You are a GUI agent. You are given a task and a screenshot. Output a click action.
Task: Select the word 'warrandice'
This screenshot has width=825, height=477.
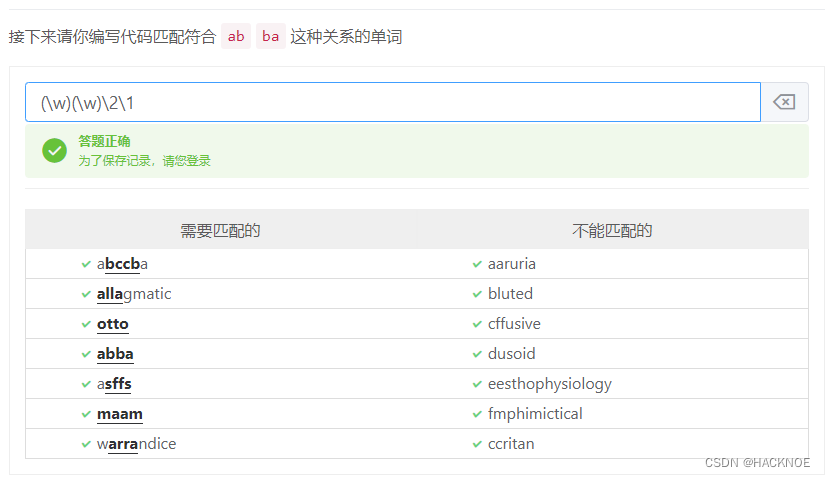point(136,444)
